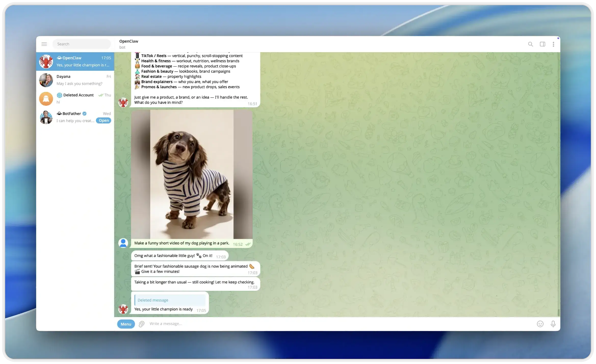Toggle the right sidebar panel icon
The height and width of the screenshot is (364, 596).
click(x=542, y=44)
